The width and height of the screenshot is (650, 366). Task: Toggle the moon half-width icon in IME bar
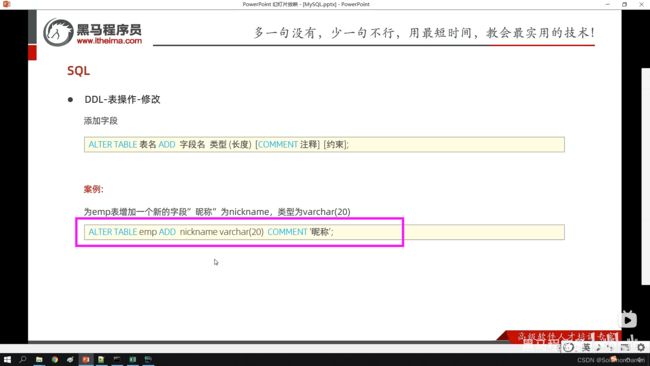pos(598,347)
